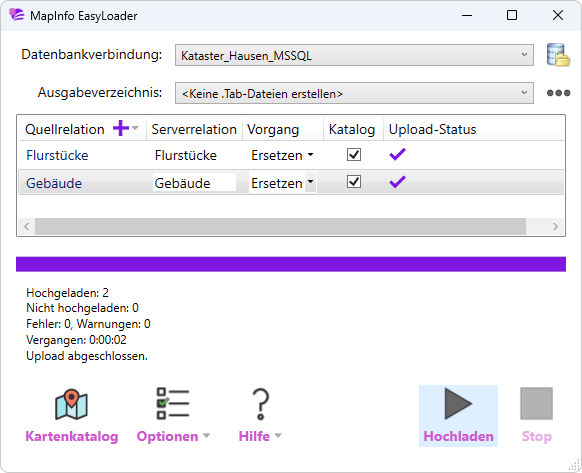
Task: Click the 'Upload abgeschlossen.' message
Action: (x=87, y=356)
